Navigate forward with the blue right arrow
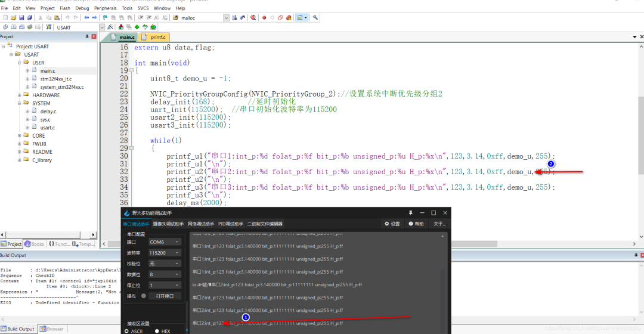The width and height of the screenshot is (644, 334). [94, 18]
